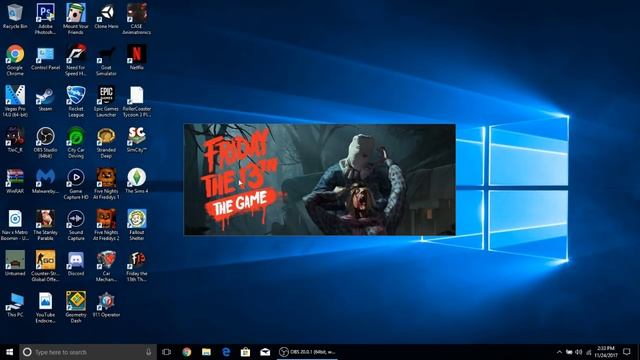This screenshot has width=640, height=360.
Task: Open Task View from the taskbar
Action: pos(167,352)
